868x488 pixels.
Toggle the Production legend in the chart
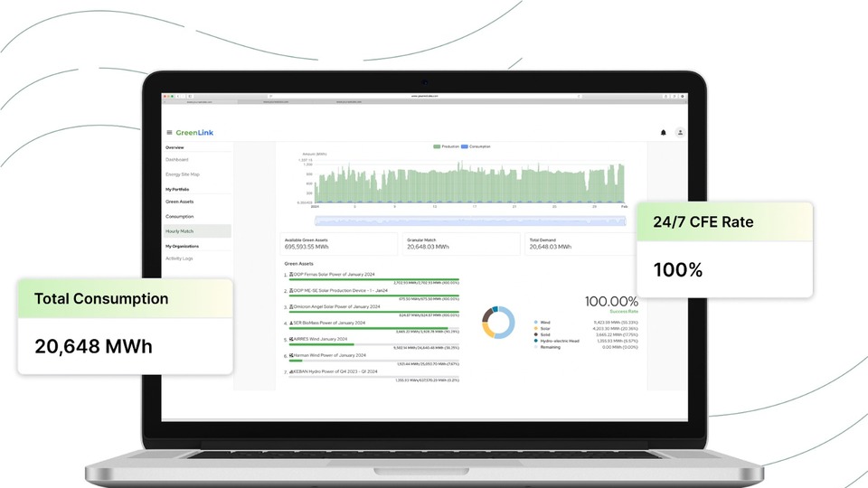point(448,146)
